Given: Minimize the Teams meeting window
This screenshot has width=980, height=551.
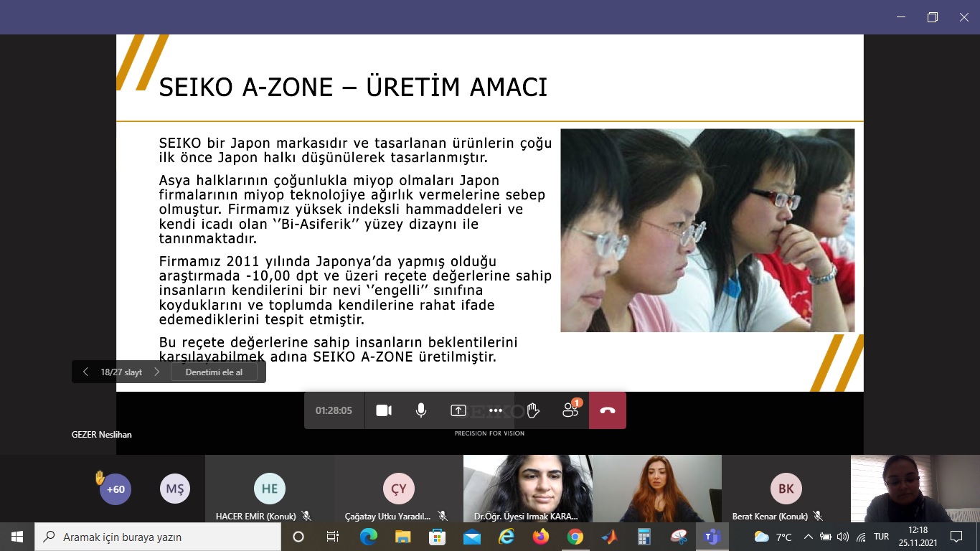Looking at the screenshot, I should [x=900, y=17].
